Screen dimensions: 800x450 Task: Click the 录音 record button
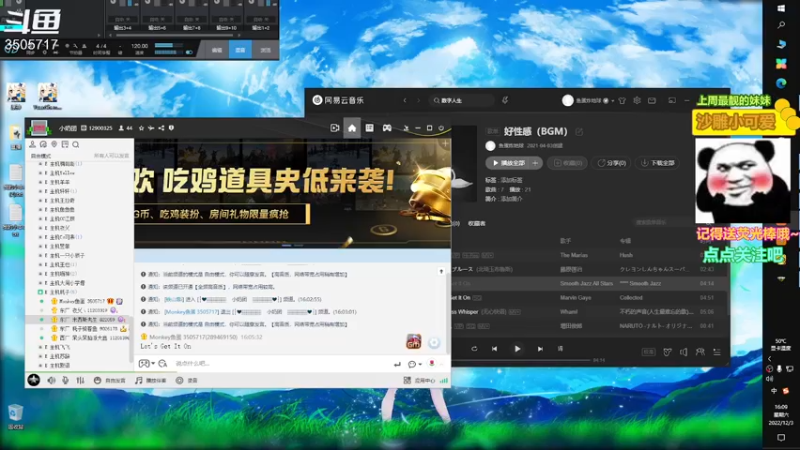point(187,381)
